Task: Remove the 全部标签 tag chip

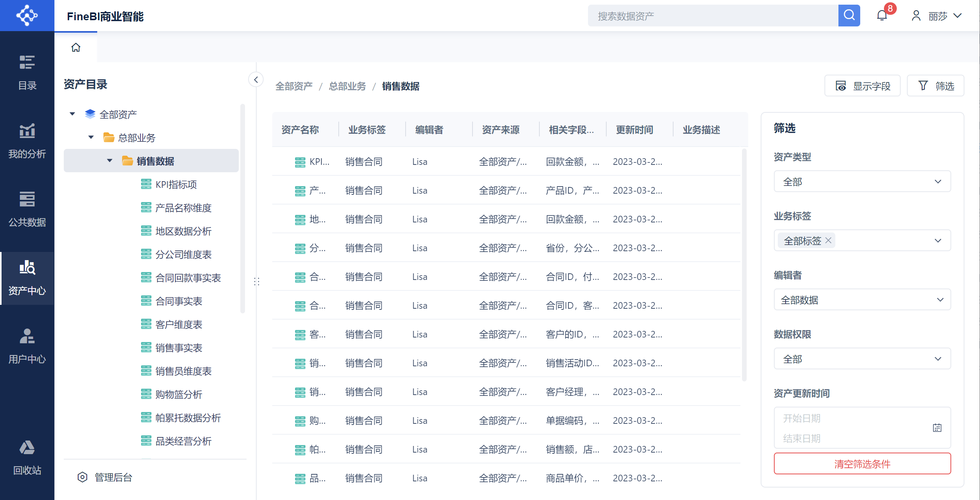Action: click(828, 240)
